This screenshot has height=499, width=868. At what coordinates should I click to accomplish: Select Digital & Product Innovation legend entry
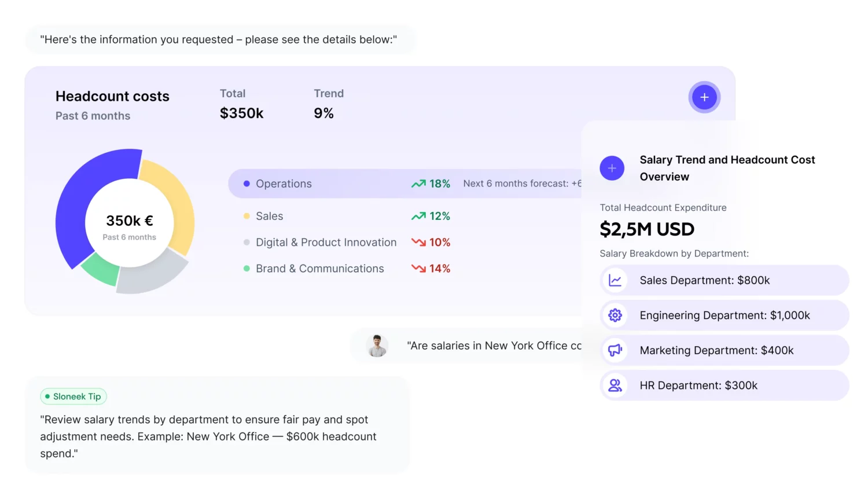(326, 243)
